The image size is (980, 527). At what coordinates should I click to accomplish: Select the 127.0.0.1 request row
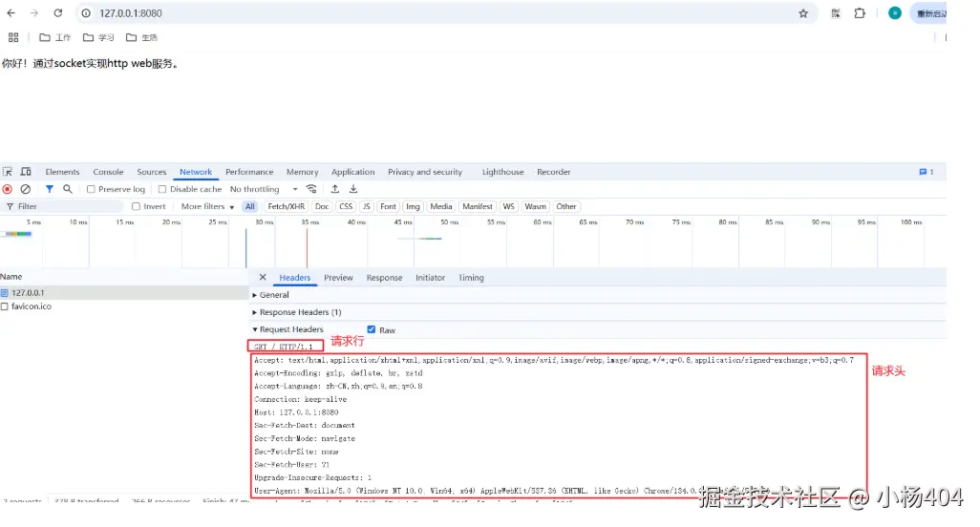124,293
